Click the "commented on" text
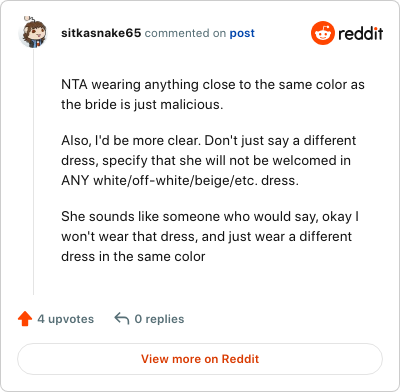400x392 pixels. point(185,33)
